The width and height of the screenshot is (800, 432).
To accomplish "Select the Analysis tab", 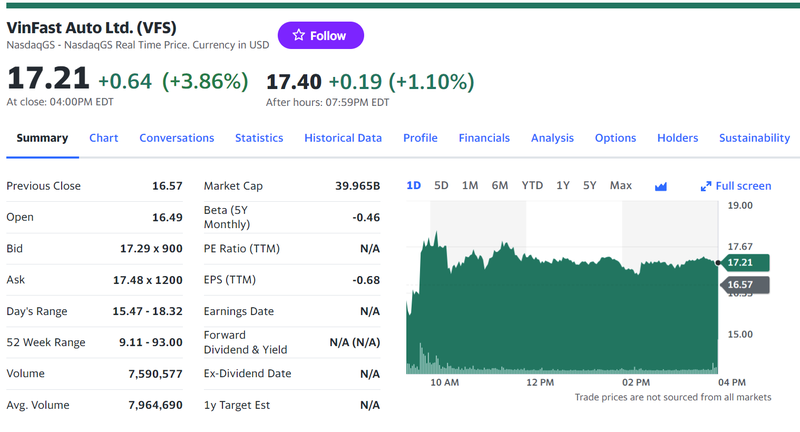I will [x=552, y=138].
